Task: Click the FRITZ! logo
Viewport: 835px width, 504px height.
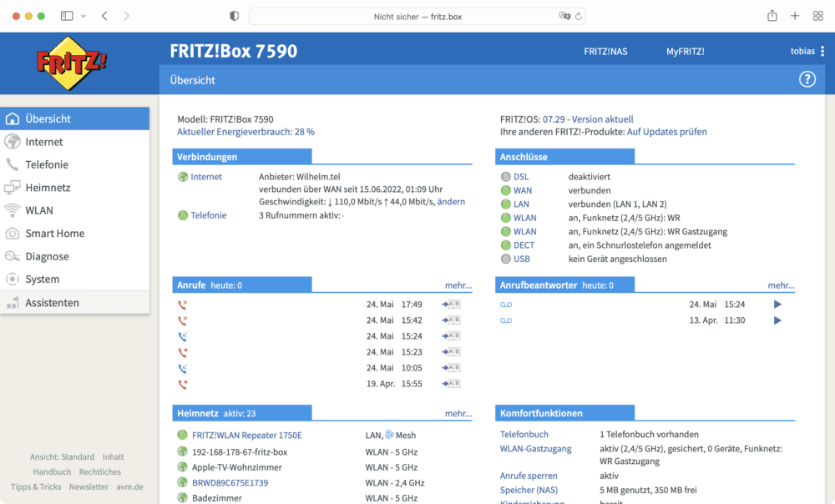Action: pos(71,63)
